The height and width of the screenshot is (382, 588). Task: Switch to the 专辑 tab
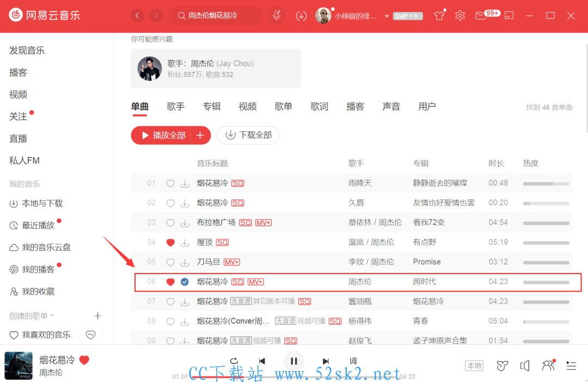(x=211, y=107)
